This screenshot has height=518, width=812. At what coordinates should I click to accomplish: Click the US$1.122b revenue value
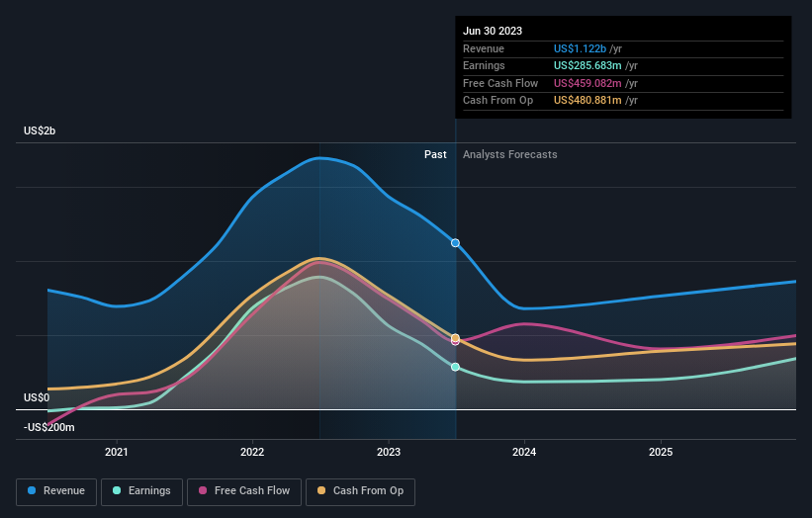580,48
